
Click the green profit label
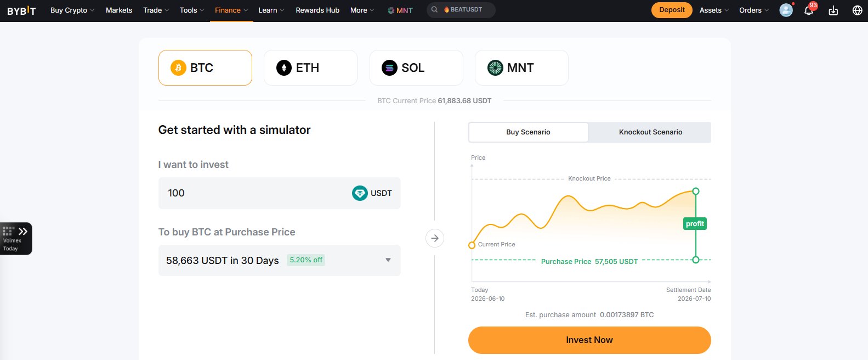(x=695, y=224)
